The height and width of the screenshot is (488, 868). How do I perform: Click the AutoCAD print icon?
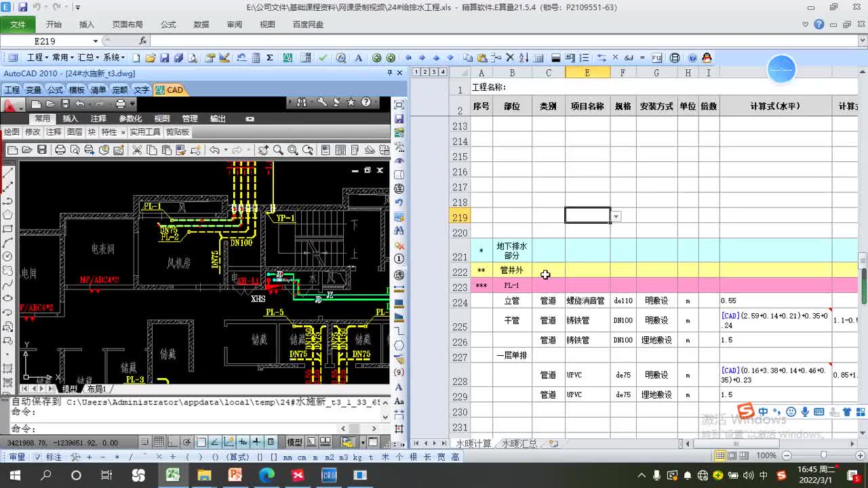tap(60, 150)
